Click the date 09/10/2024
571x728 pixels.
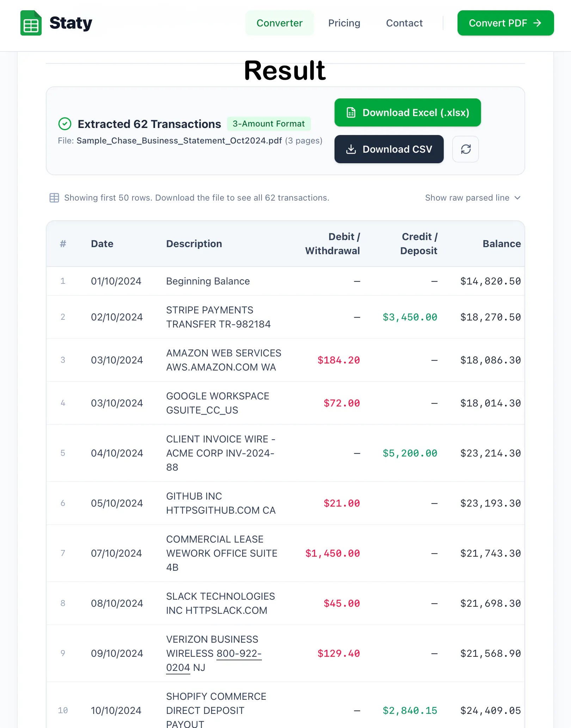pos(117,653)
